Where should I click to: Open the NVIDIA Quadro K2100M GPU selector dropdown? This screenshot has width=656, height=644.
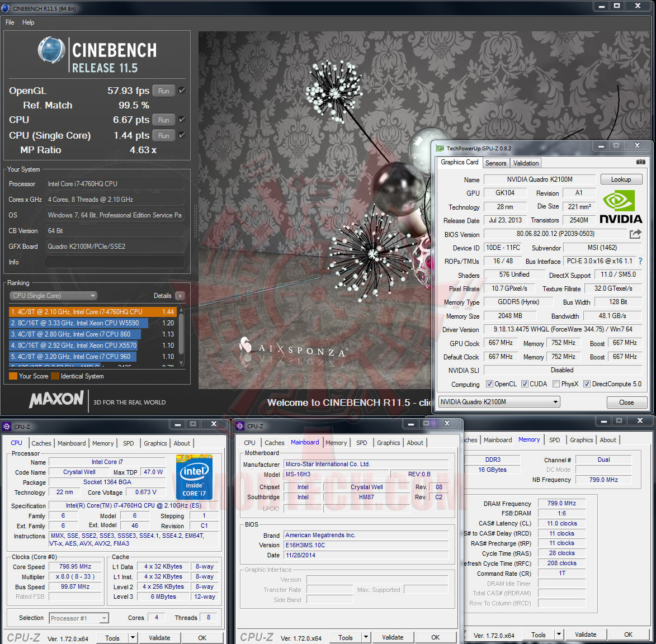[499, 402]
